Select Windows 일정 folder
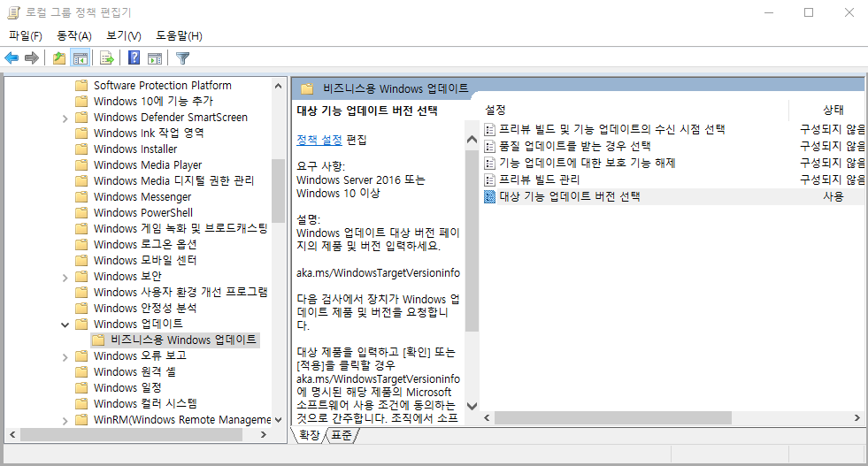Screen dimensions: 868x466 [127, 388]
